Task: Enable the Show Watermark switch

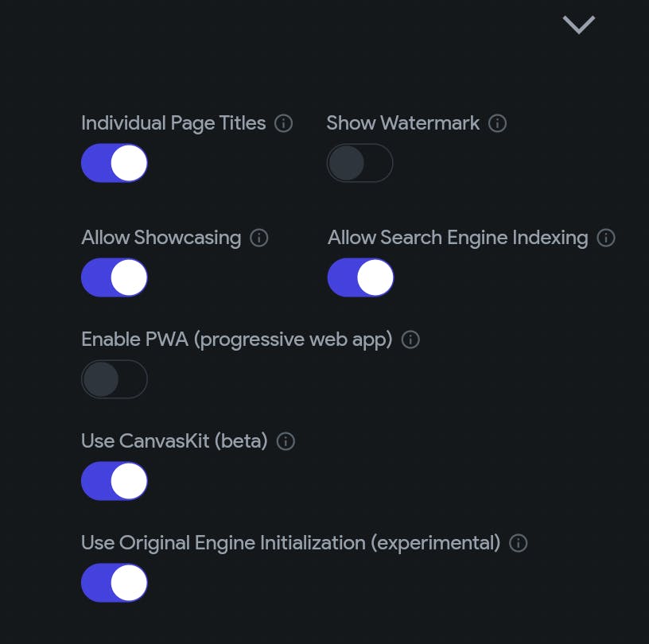Action: click(359, 163)
